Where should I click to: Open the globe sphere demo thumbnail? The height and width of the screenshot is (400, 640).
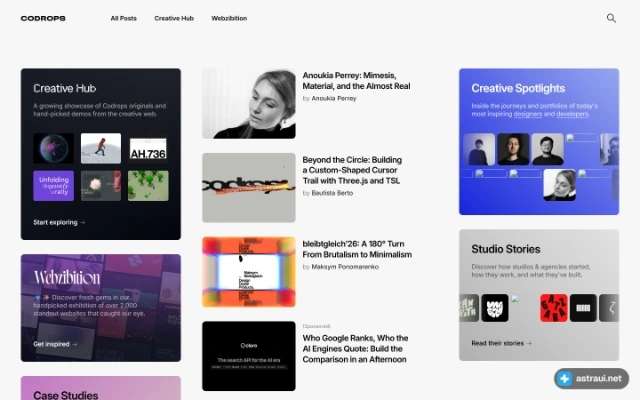pos(53,148)
